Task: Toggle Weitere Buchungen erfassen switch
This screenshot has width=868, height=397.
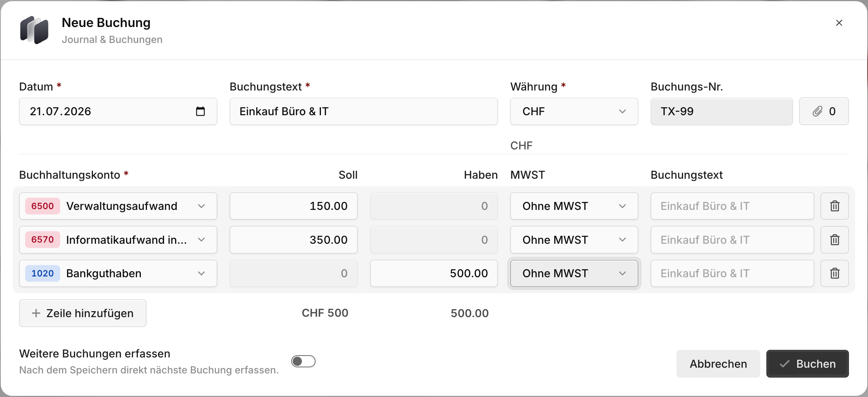Action: pos(303,361)
